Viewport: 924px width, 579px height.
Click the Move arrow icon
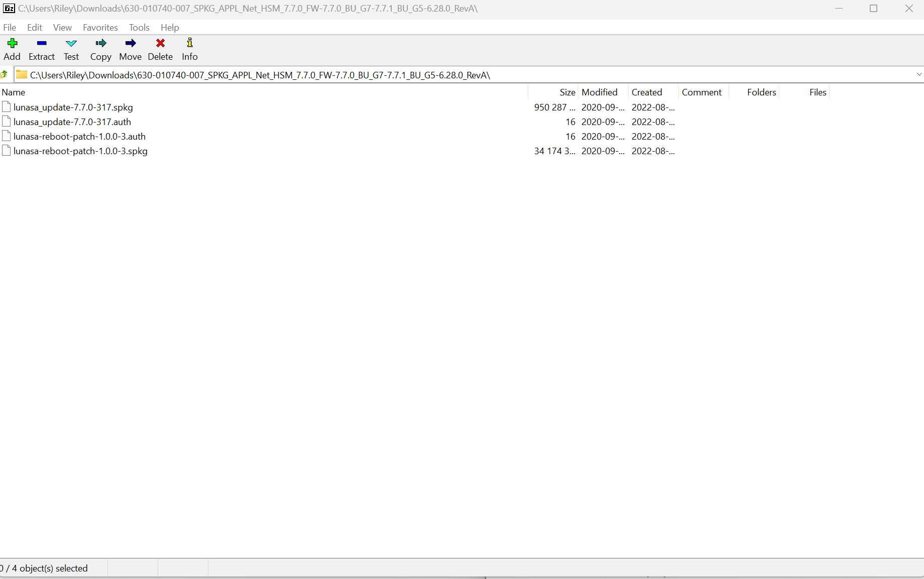pyautogui.click(x=130, y=44)
